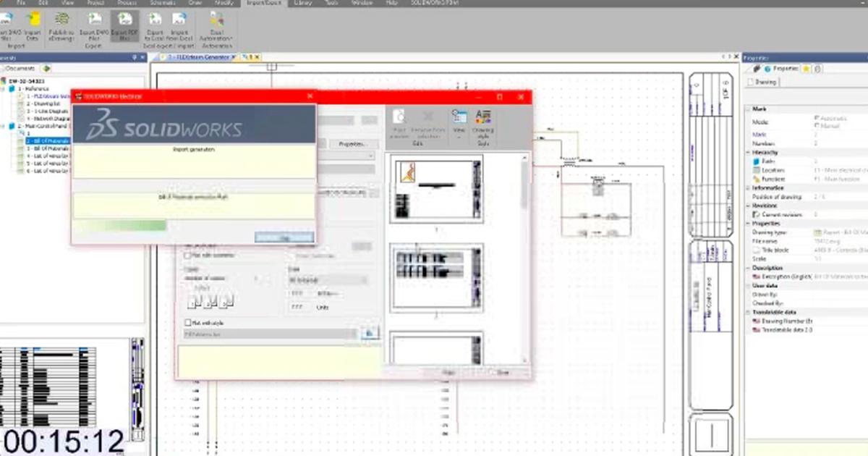Click the vertical scrollbar of page previews
The height and width of the screenshot is (456, 868).
[x=524, y=257]
